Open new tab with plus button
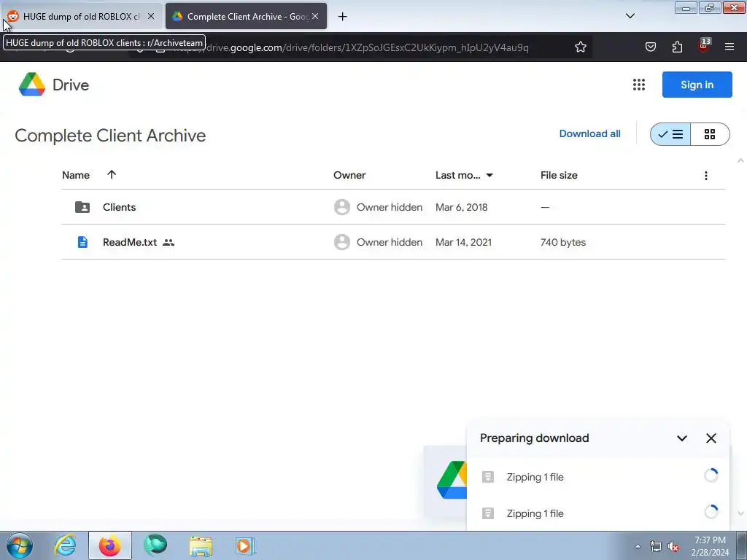 [343, 17]
